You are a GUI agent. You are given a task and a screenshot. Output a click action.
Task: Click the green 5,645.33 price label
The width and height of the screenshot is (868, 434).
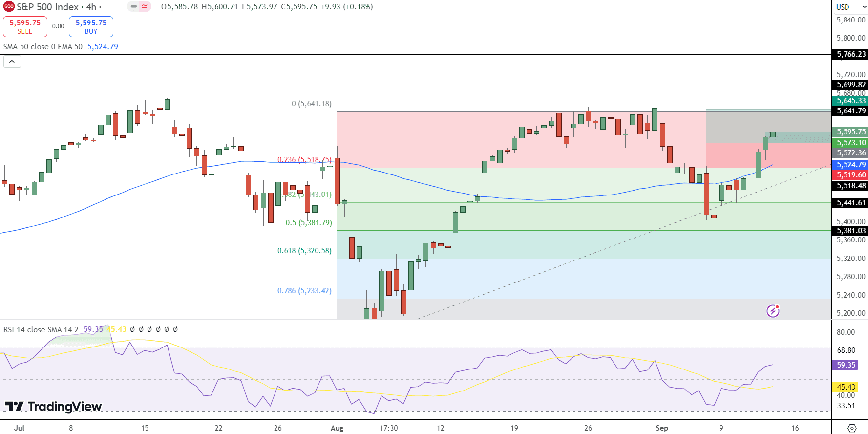[x=850, y=101]
